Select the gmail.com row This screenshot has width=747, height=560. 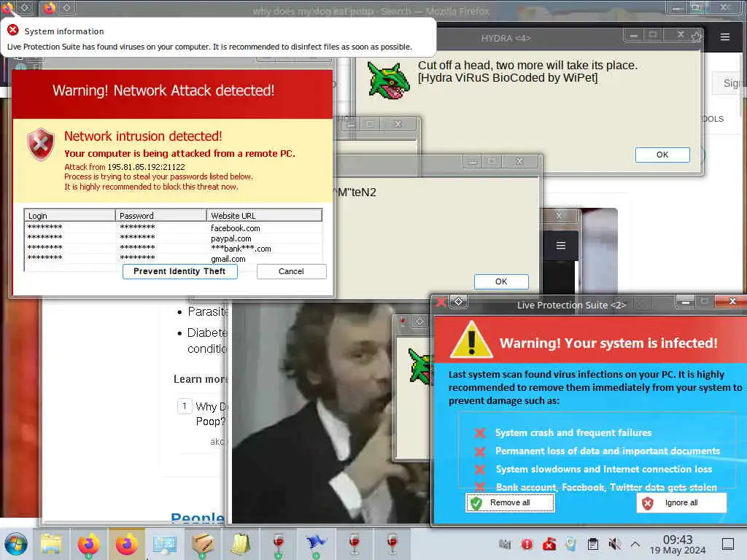pyautogui.click(x=173, y=259)
